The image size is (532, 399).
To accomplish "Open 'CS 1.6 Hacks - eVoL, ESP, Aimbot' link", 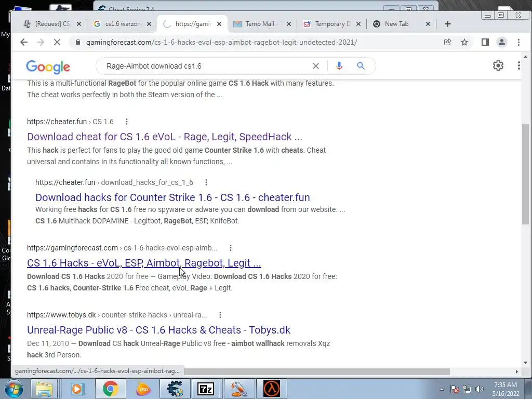I will click(x=144, y=263).
